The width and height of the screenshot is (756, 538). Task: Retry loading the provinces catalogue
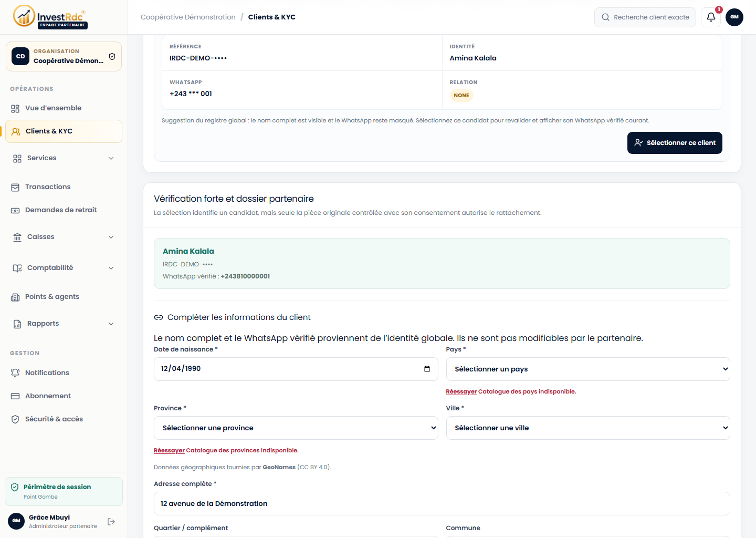(169, 450)
